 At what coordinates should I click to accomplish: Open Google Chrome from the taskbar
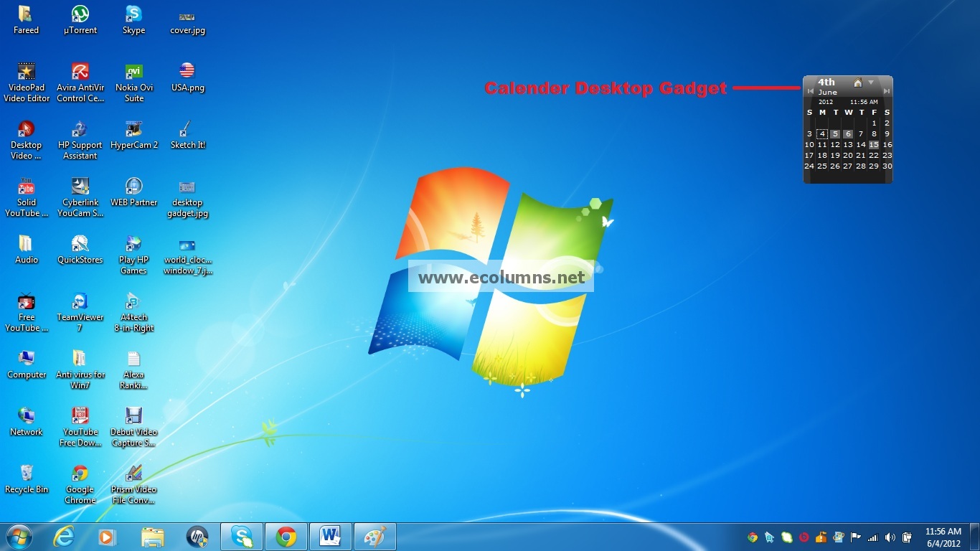tap(286, 536)
